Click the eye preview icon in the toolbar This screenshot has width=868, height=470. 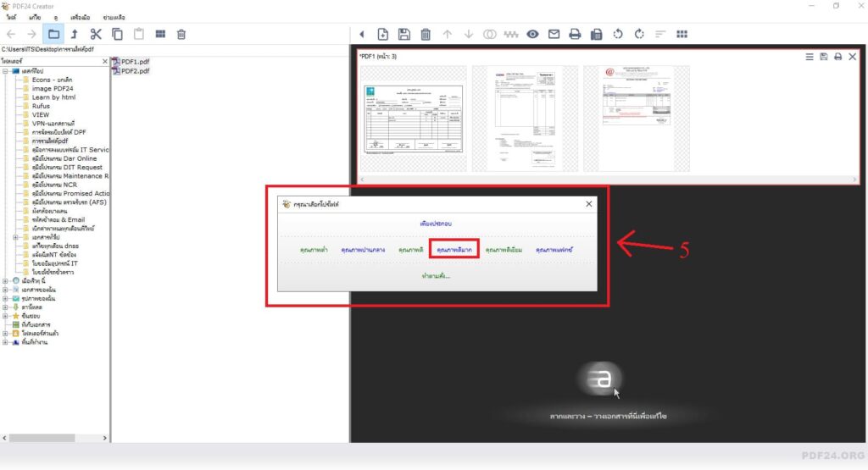(532, 34)
